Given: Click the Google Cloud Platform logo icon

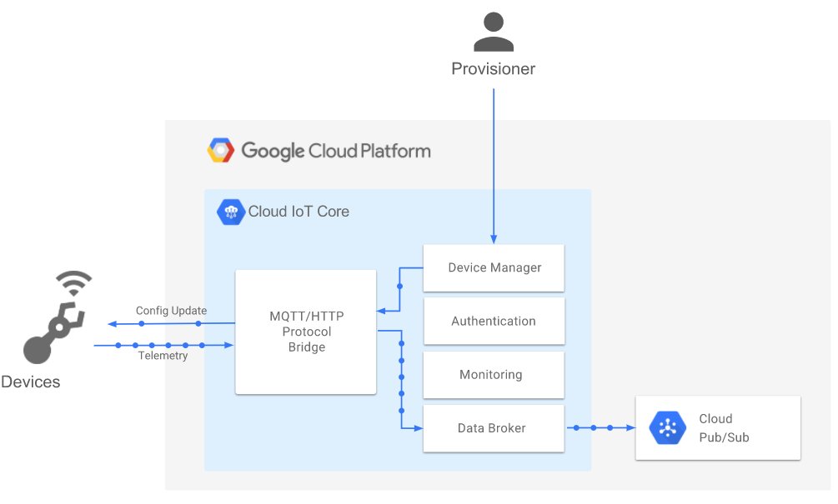Looking at the screenshot, I should [x=220, y=150].
